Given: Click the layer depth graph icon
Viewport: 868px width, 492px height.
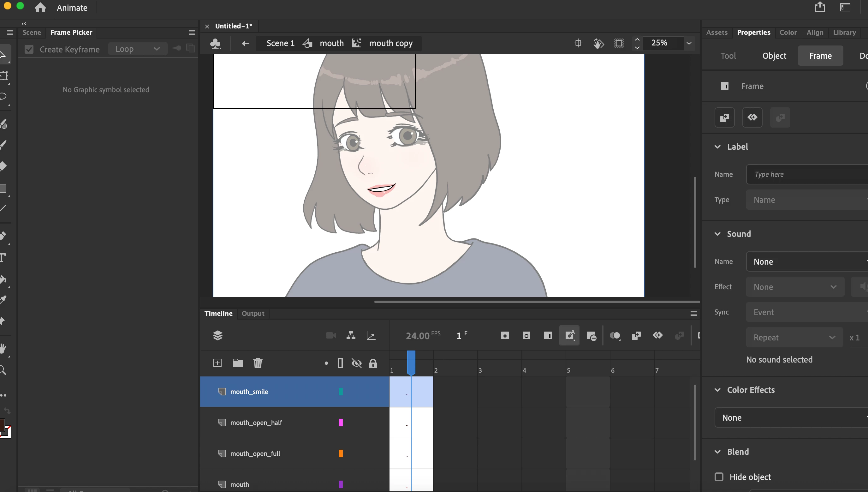Looking at the screenshot, I should [x=371, y=336].
